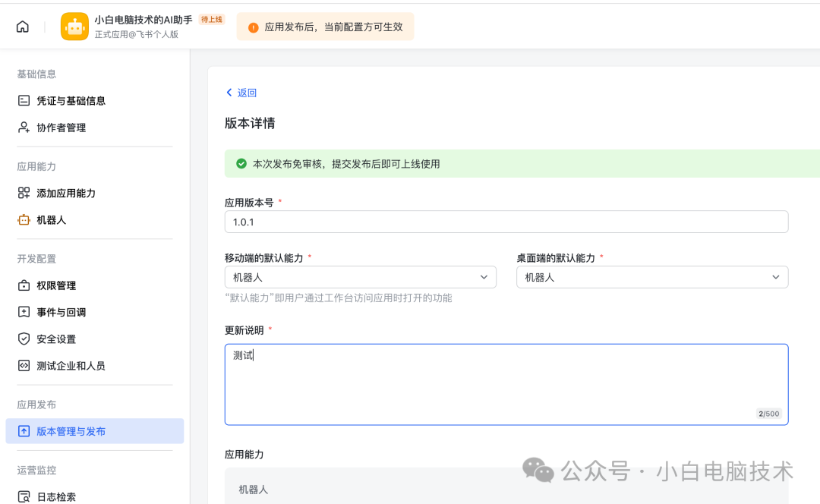Click the yellow robot app avatar
The width and height of the screenshot is (820, 504).
(74, 27)
